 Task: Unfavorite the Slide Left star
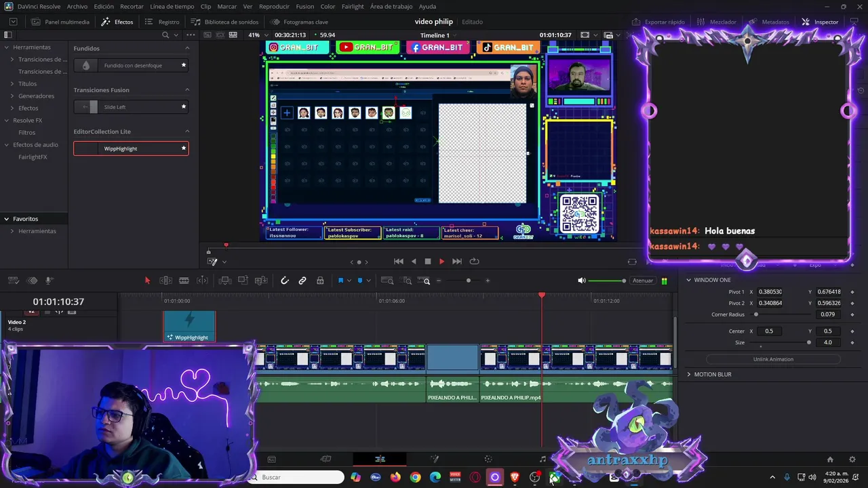pyautogui.click(x=183, y=107)
